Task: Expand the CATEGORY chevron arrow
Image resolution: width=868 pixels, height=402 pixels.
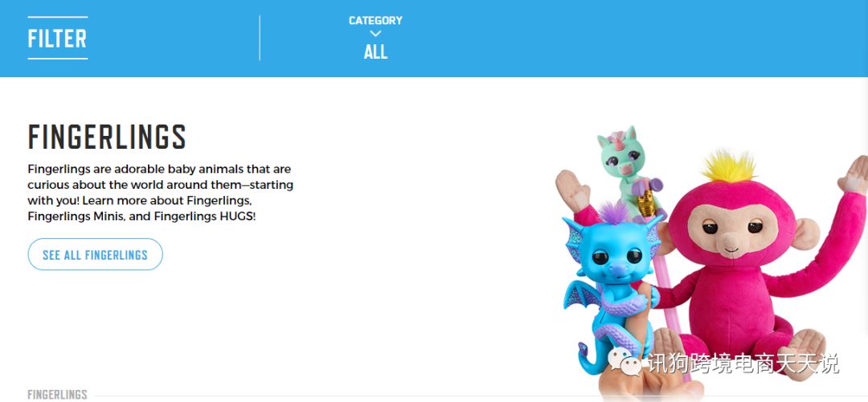Action: click(x=375, y=34)
